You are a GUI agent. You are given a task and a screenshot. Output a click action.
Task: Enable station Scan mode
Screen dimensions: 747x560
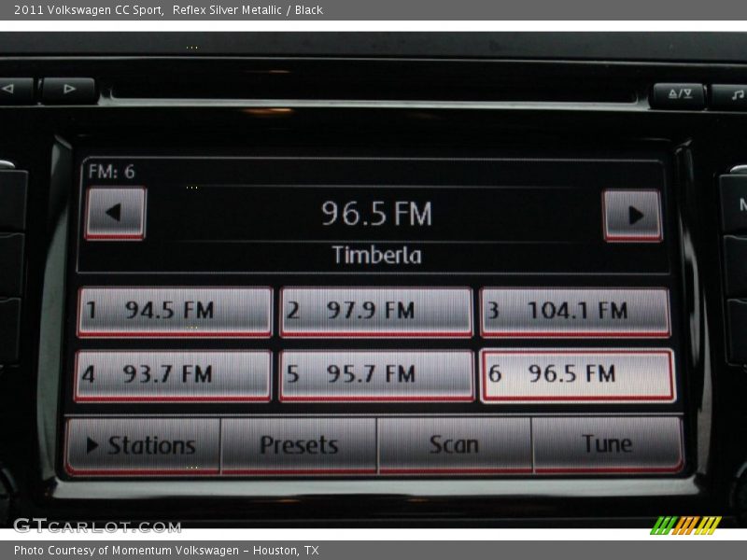pyautogui.click(x=453, y=445)
